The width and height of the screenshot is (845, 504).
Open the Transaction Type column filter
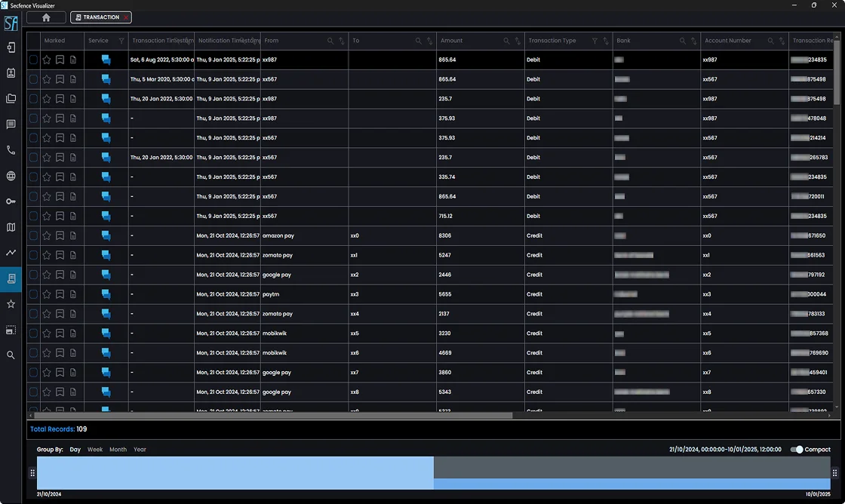[595, 41]
